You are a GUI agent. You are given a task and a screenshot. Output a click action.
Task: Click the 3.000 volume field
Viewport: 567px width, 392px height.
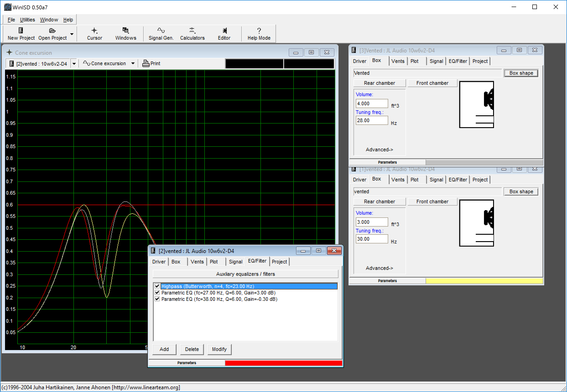pos(372,222)
